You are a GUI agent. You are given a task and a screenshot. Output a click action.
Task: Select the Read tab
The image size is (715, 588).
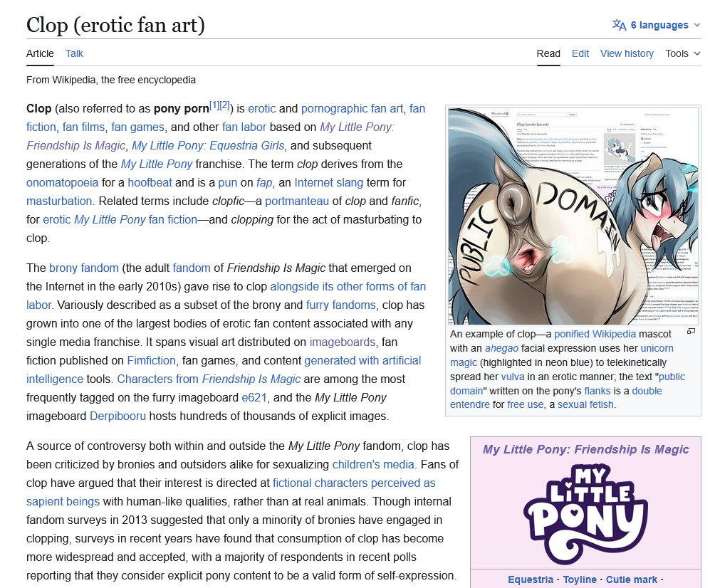tap(548, 53)
